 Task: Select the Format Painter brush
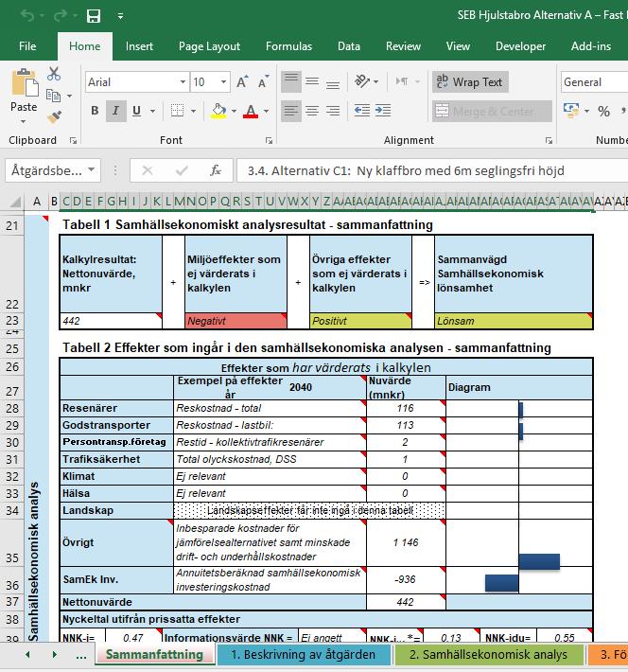pyautogui.click(x=54, y=116)
